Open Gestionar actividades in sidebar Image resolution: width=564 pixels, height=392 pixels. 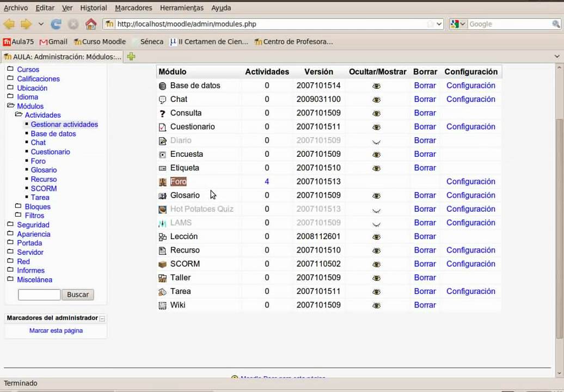point(64,125)
